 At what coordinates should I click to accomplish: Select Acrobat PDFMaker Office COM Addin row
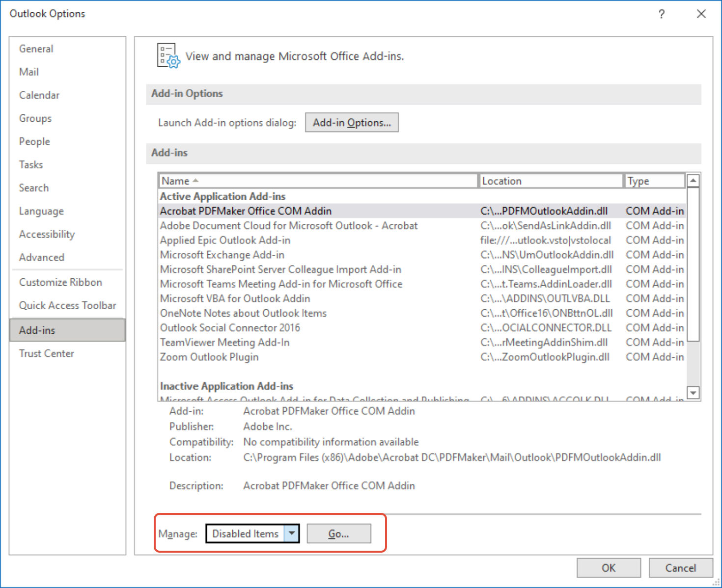click(422, 211)
